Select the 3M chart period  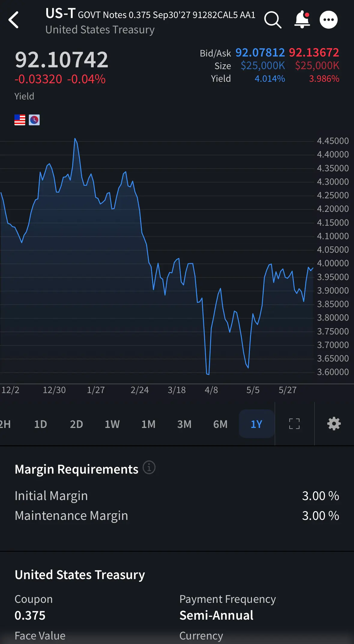(x=184, y=424)
